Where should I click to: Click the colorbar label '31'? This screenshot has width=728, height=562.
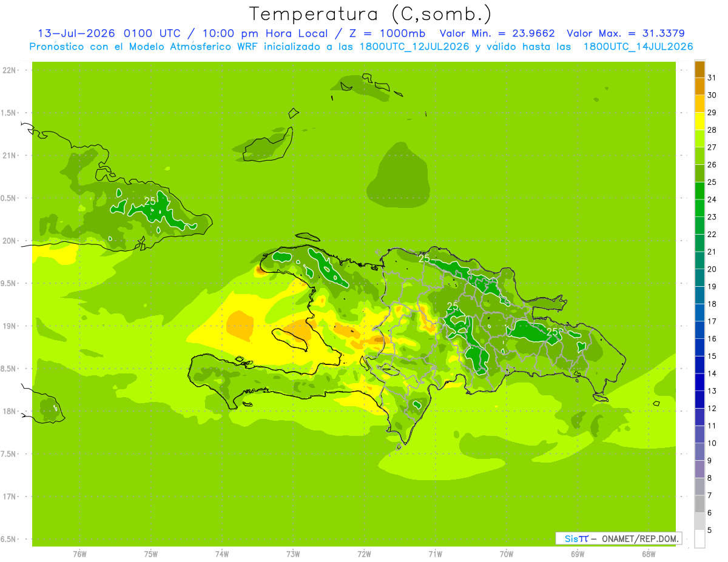712,78
